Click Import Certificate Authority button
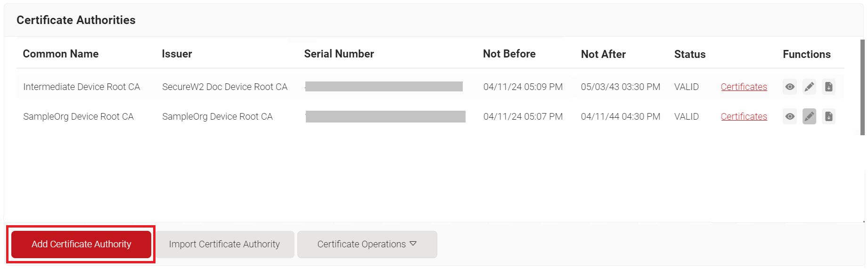The image size is (868, 269). (224, 244)
